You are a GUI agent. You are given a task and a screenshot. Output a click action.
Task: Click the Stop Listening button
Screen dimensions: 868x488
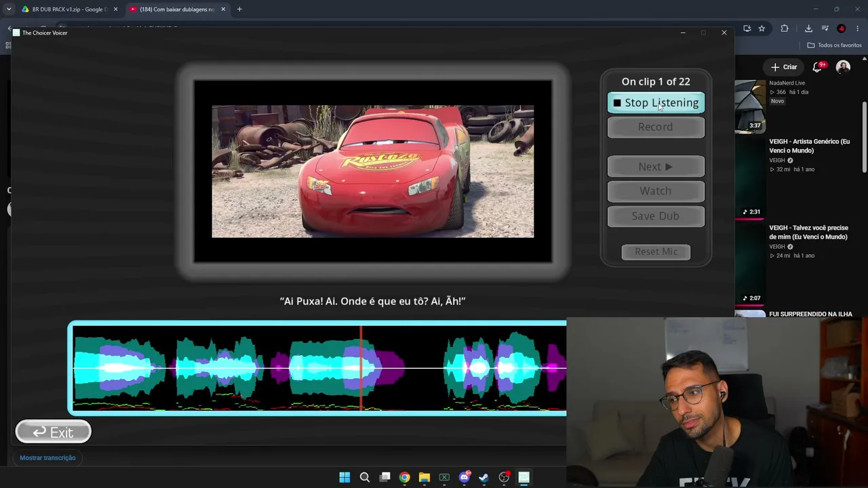coord(656,103)
